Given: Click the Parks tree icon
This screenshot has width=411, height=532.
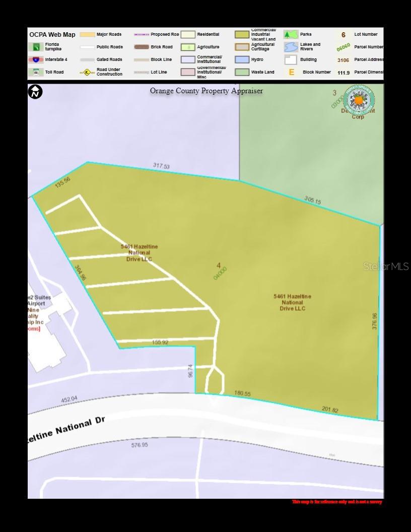Looking at the screenshot, I should (x=291, y=35).
